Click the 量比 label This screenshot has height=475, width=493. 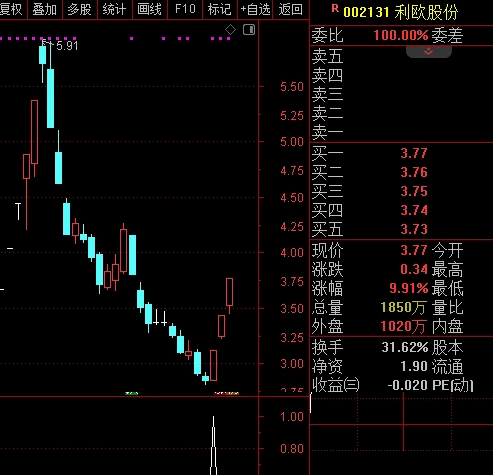click(447, 307)
